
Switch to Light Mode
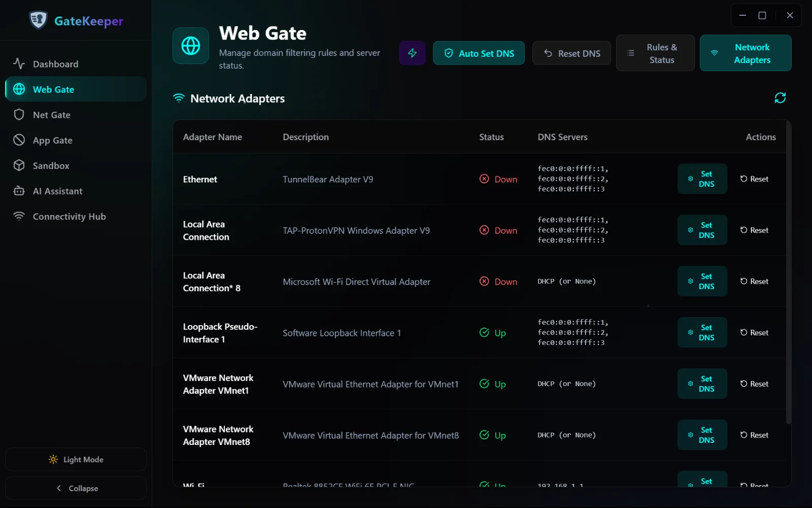[76, 459]
